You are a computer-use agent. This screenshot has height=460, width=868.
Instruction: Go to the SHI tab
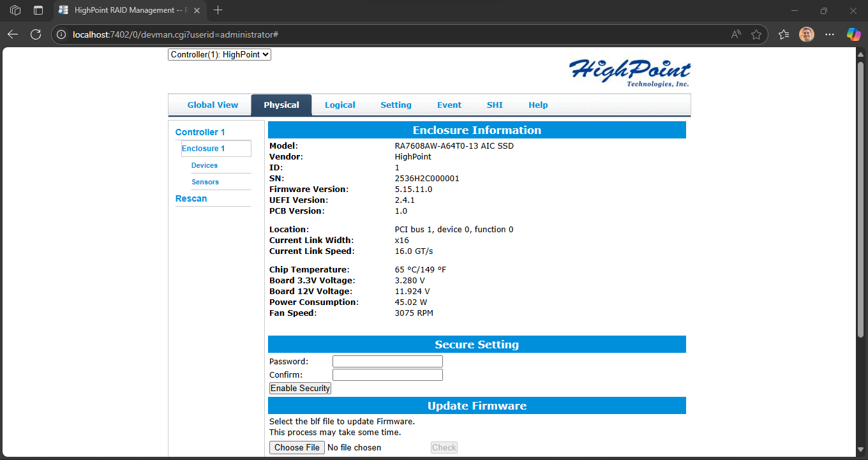(495, 105)
